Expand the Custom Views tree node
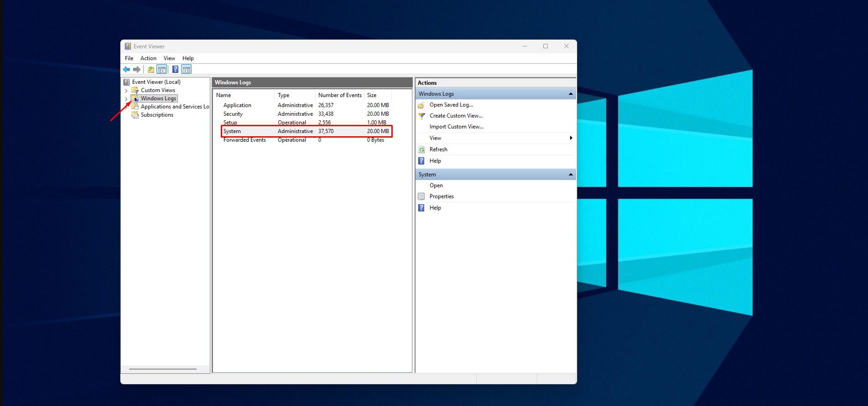 tap(126, 91)
